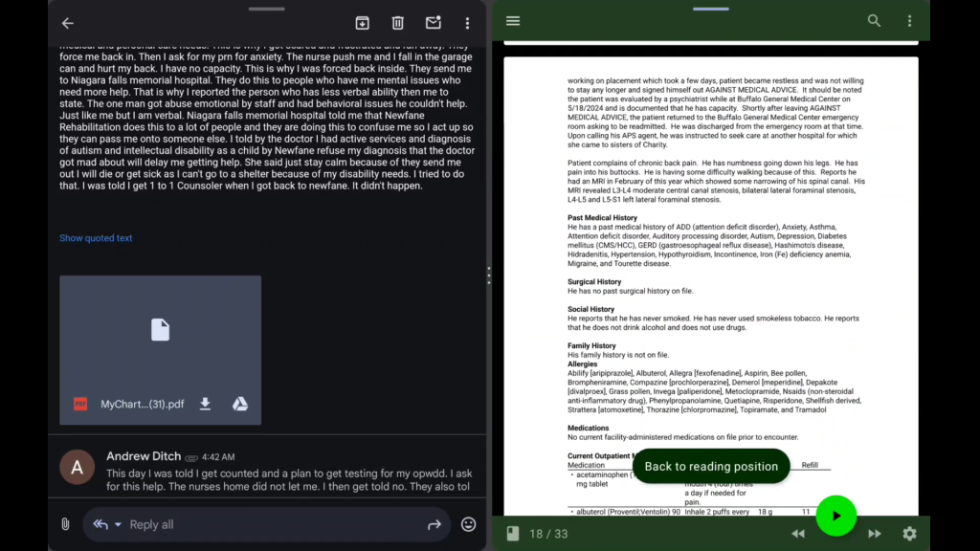Open Andrew Ditch's avatar circle
Viewport: 980px width, 551px height.
[77, 467]
